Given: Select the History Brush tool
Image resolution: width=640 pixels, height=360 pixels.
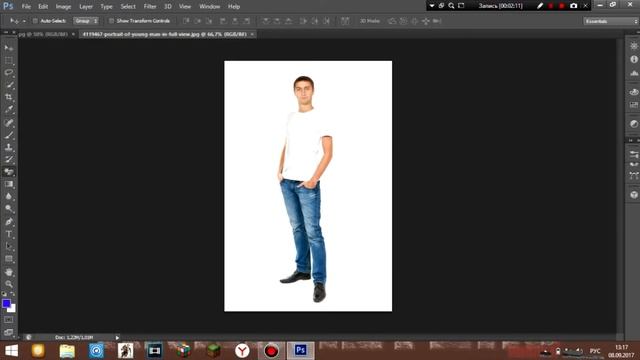Looking at the screenshot, I should click(x=9, y=160).
